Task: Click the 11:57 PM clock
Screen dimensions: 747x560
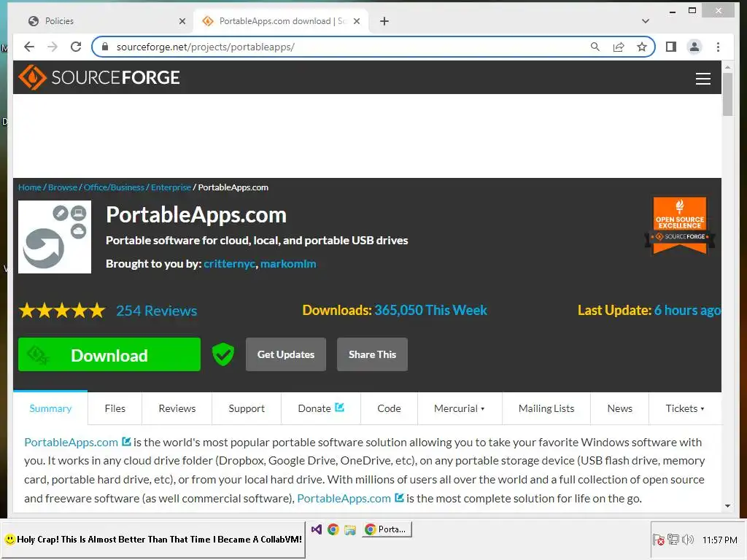Action: point(719,540)
